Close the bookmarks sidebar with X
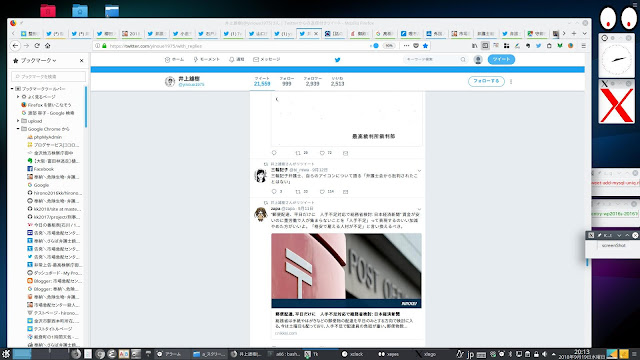The image size is (640, 360). (82, 60)
